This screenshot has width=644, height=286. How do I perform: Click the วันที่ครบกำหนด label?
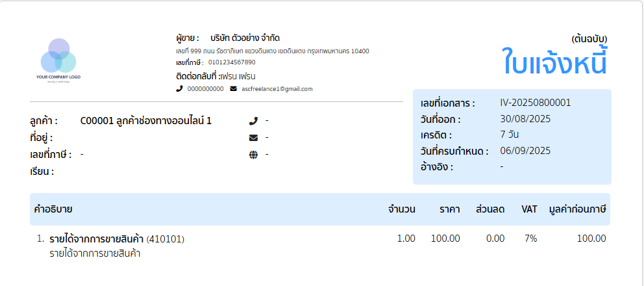click(454, 151)
